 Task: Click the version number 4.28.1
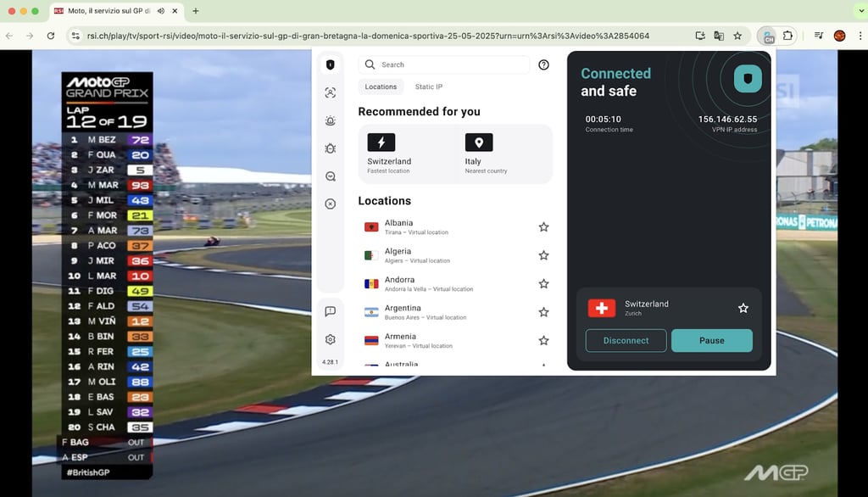point(330,362)
